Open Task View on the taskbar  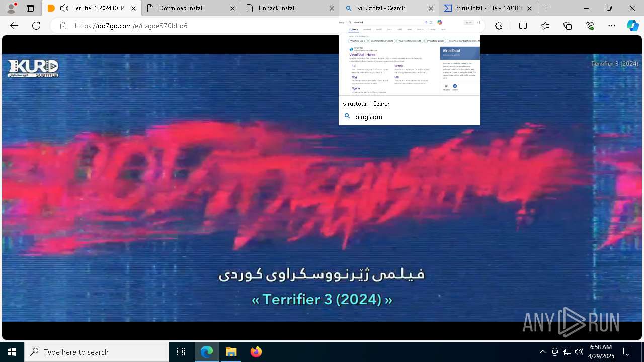click(181, 352)
